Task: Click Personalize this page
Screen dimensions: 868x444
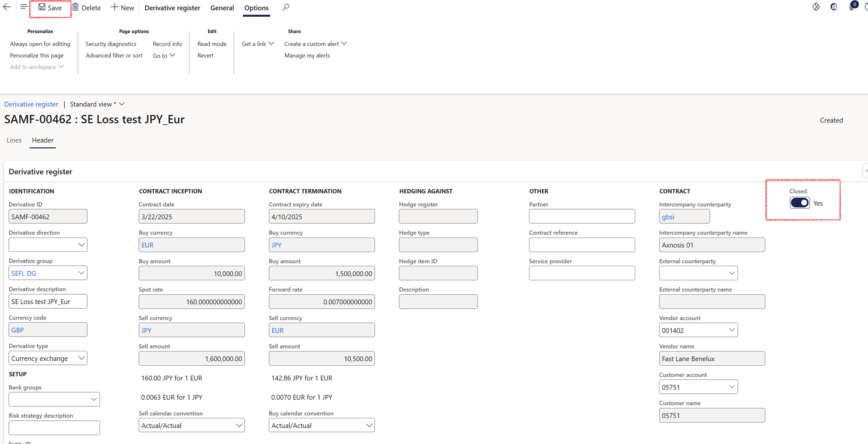Action: tap(37, 55)
